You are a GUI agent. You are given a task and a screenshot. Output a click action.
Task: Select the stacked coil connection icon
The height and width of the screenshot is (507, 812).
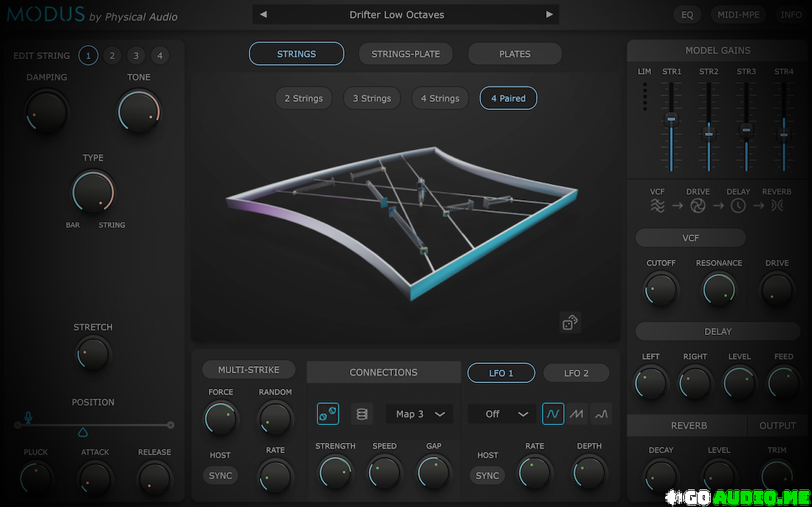(362, 414)
